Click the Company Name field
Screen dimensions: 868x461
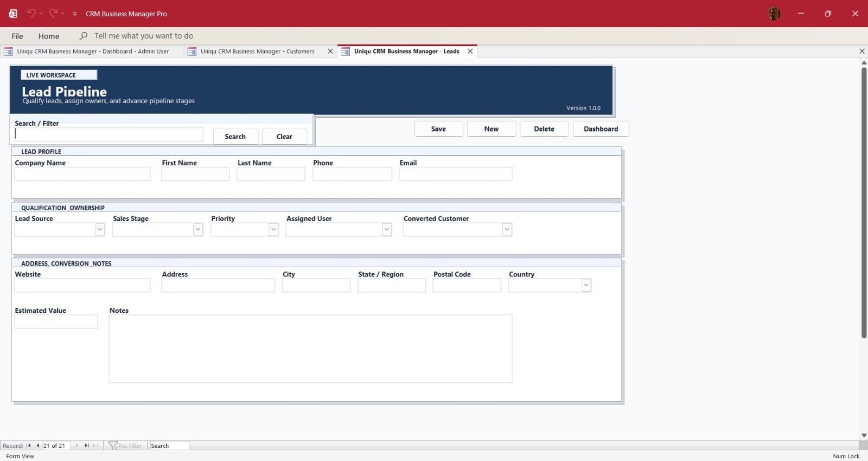82,174
